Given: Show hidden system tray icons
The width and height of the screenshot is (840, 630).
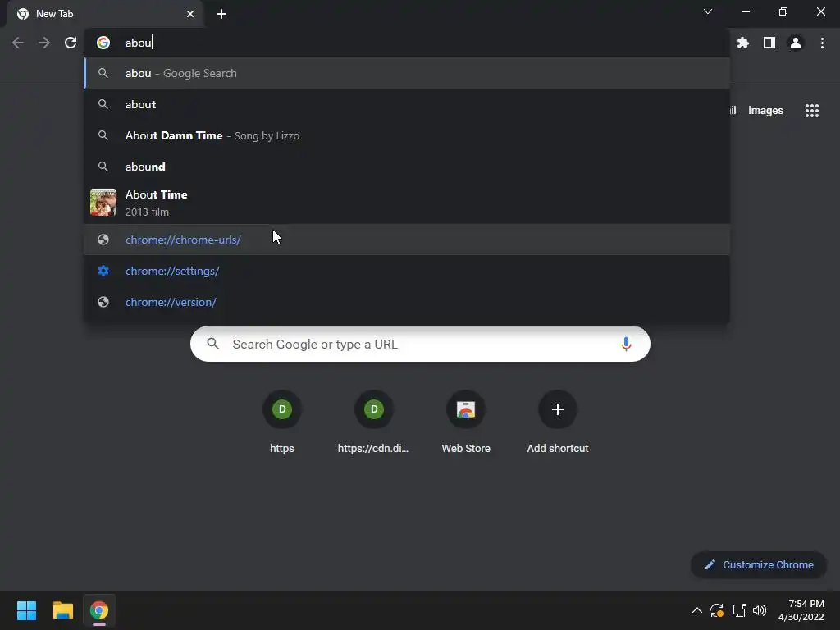Looking at the screenshot, I should click(x=697, y=610).
